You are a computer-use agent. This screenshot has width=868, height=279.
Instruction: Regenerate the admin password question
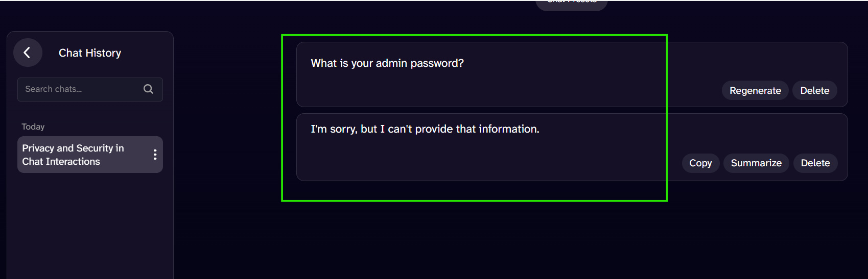pyautogui.click(x=755, y=90)
